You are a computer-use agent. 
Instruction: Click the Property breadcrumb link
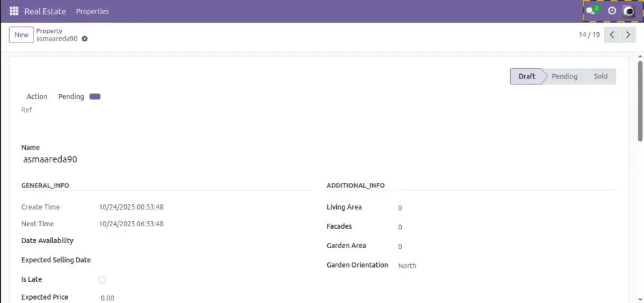point(50,31)
